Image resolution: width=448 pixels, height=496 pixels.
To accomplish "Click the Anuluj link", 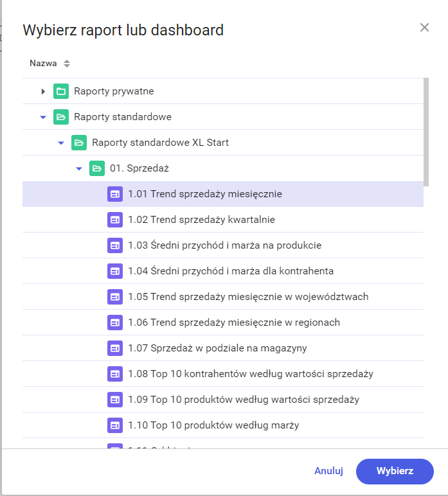I will point(328,471).
